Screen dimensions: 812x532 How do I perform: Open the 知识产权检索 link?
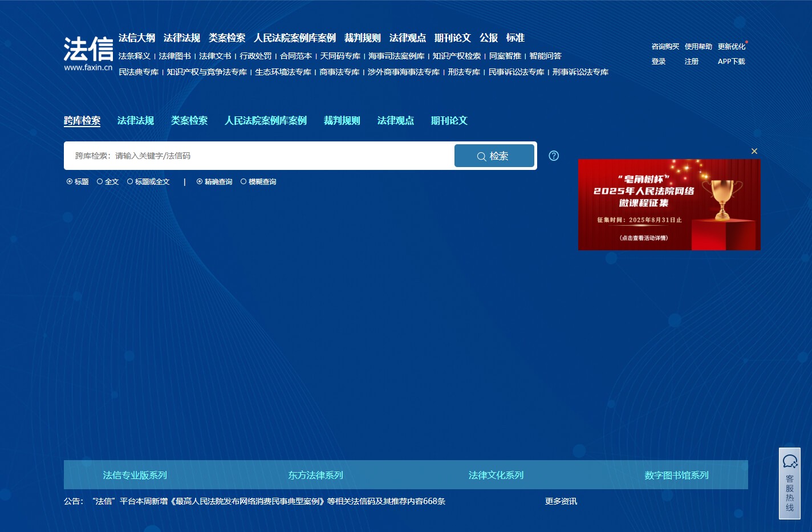457,56
